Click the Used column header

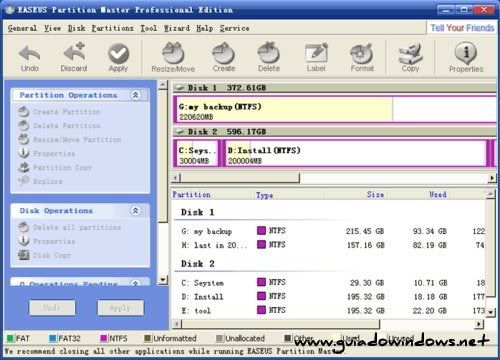[438, 195]
